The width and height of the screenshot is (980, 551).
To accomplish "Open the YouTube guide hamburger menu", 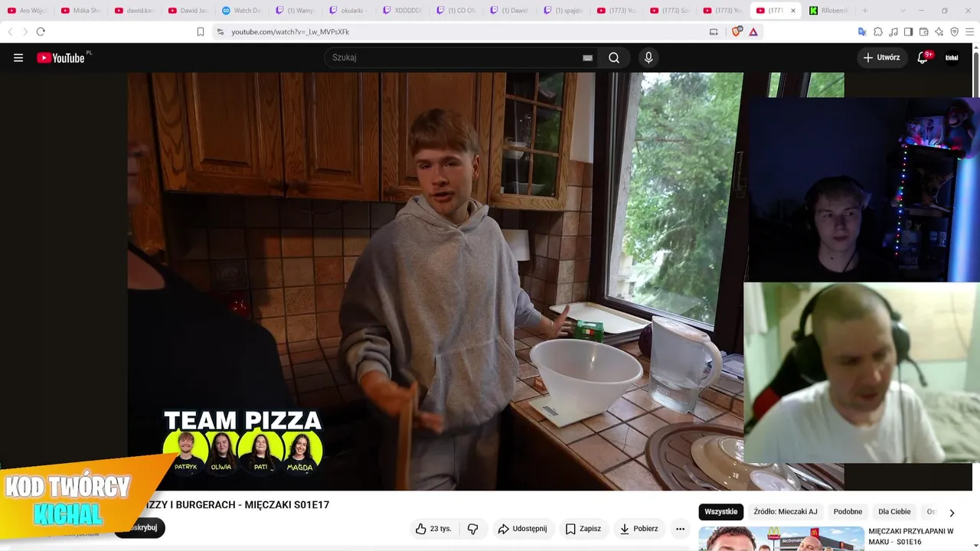I will (x=18, y=57).
